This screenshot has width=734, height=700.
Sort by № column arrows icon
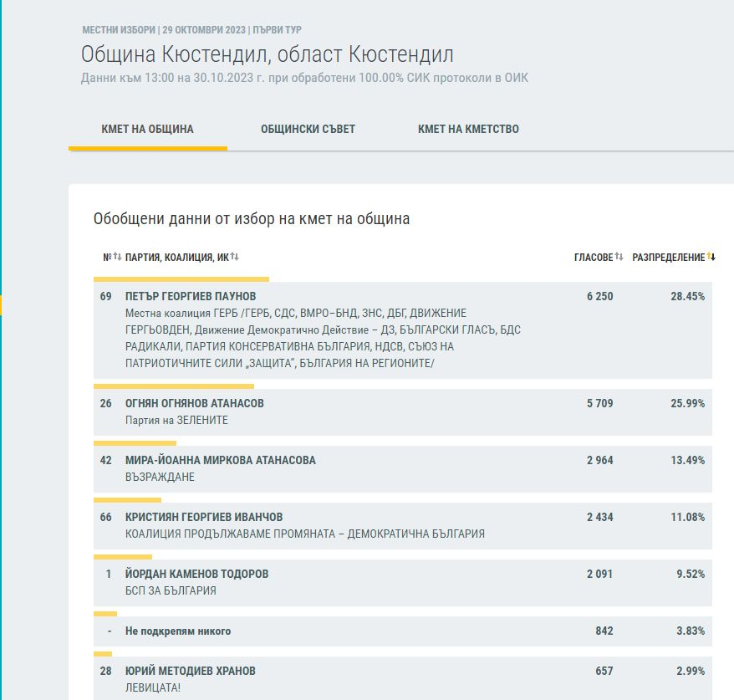tap(118, 257)
